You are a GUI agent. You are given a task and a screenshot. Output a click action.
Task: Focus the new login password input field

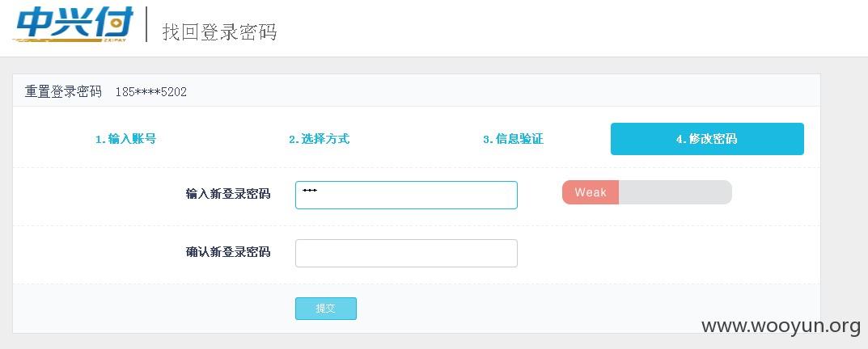tap(406, 195)
